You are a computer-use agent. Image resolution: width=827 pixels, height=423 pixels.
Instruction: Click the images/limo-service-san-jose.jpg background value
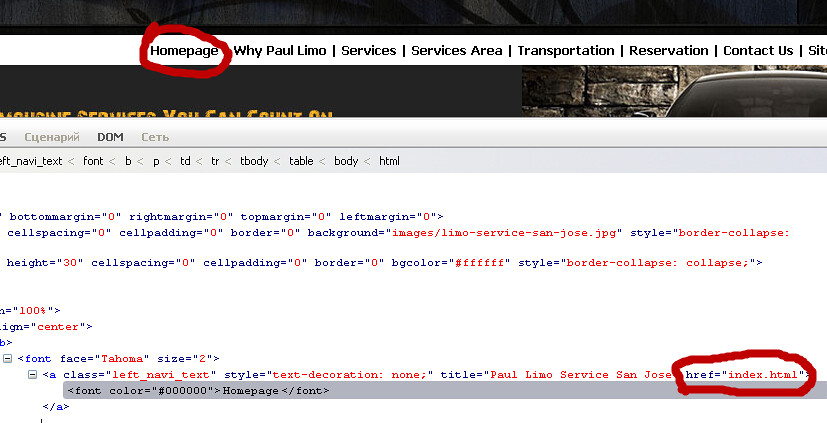pyautogui.click(x=504, y=233)
